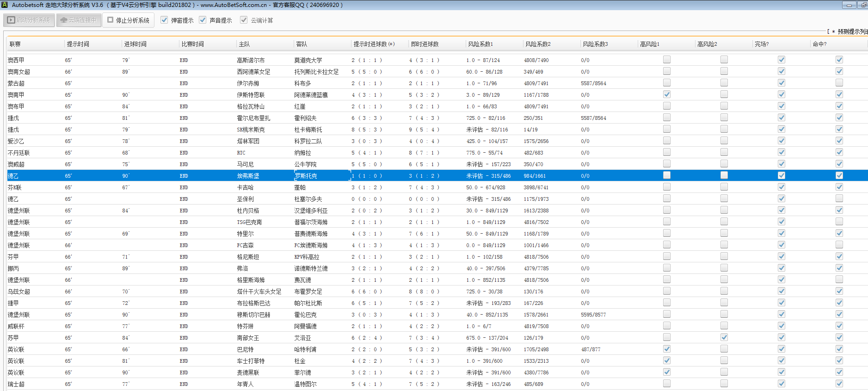Click the 提示时间 column header

coord(78,44)
